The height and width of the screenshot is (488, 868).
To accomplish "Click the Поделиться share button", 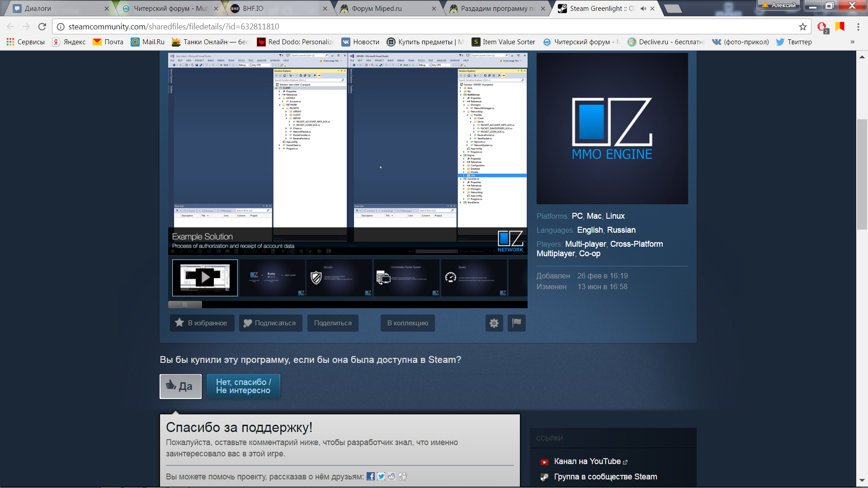I will tap(333, 323).
